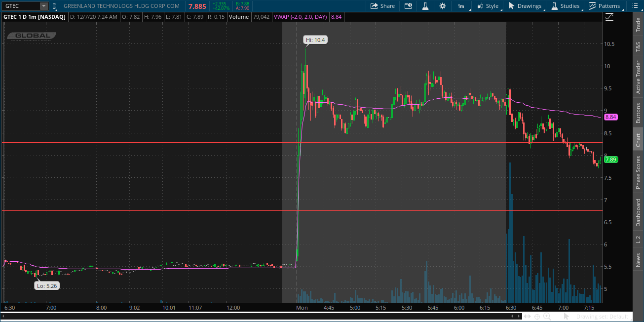Click the +42.07% change value

[x=221, y=8]
